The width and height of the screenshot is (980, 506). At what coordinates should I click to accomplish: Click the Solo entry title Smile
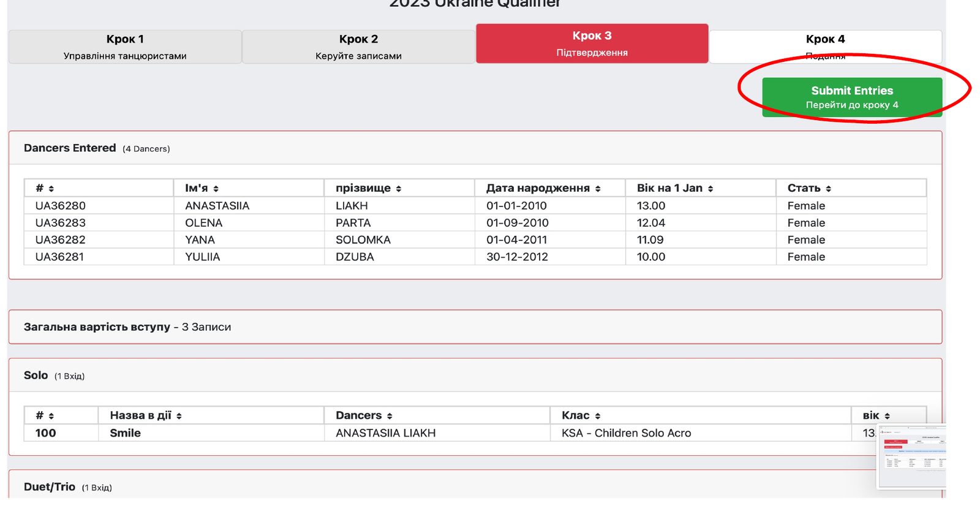[x=125, y=433]
